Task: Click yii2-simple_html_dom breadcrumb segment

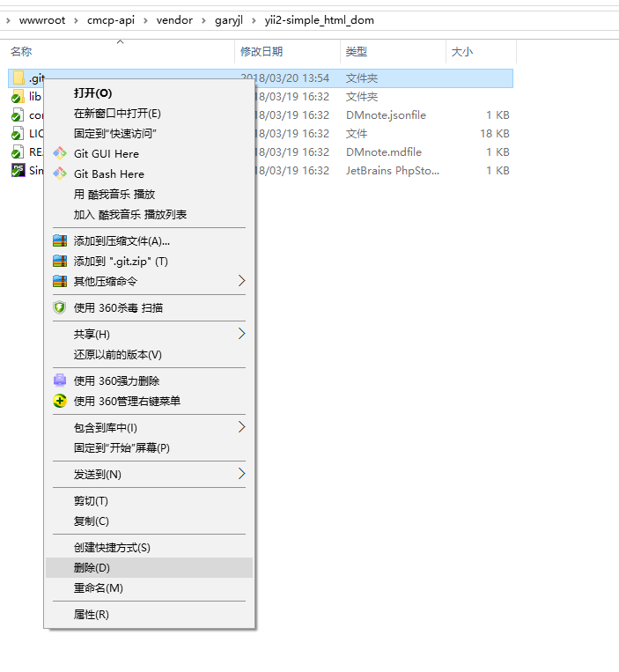Action: (x=319, y=20)
